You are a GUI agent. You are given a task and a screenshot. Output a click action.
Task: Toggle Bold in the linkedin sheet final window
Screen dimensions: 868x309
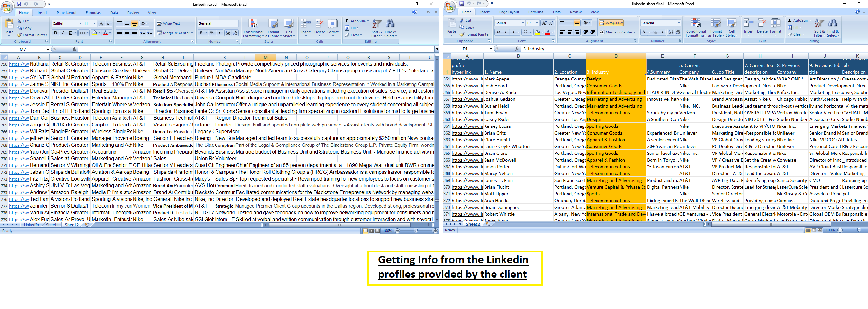[x=498, y=32]
